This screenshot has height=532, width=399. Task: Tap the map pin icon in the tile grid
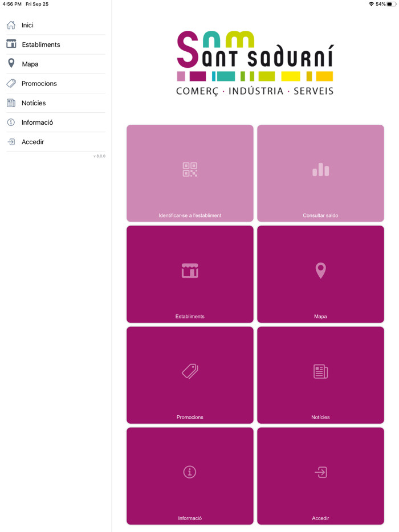tap(320, 271)
